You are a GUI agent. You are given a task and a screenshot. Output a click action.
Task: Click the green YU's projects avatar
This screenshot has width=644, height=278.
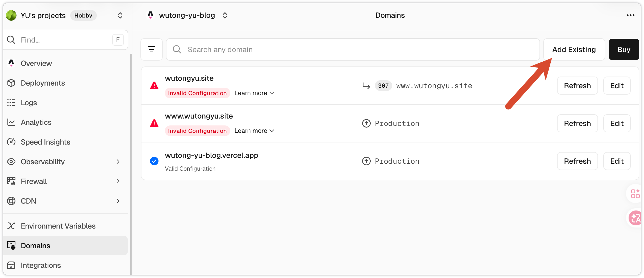(x=11, y=15)
